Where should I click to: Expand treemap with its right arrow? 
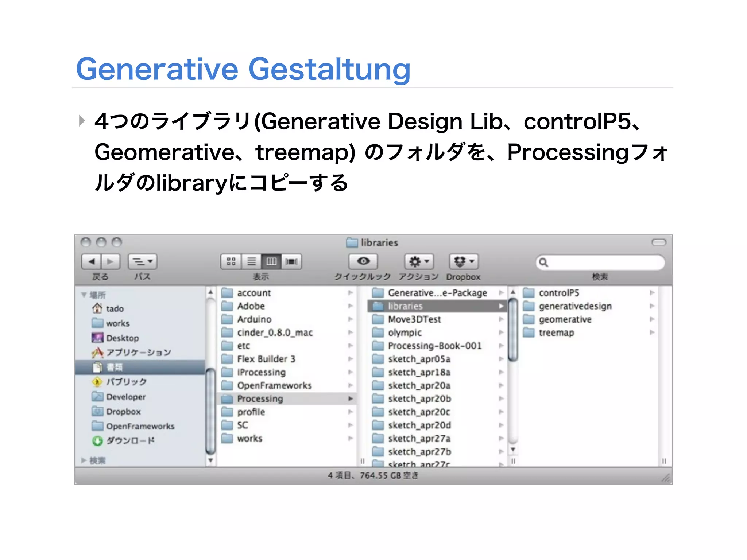coord(652,332)
